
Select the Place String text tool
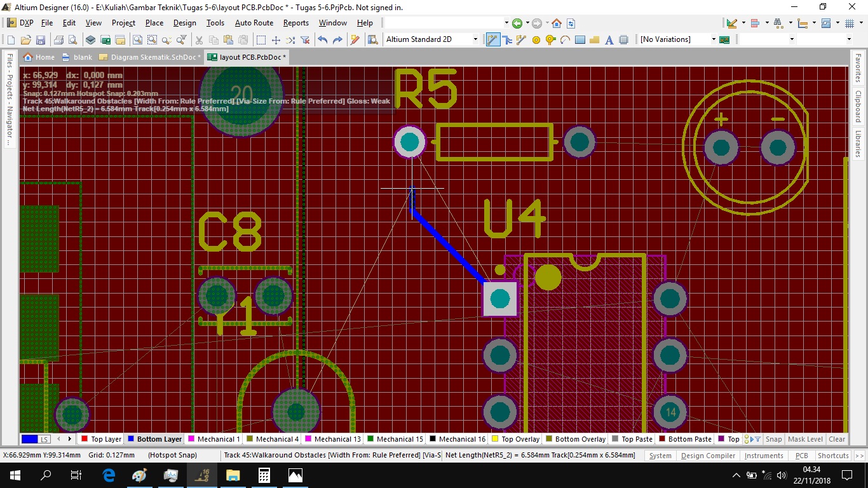(x=609, y=40)
